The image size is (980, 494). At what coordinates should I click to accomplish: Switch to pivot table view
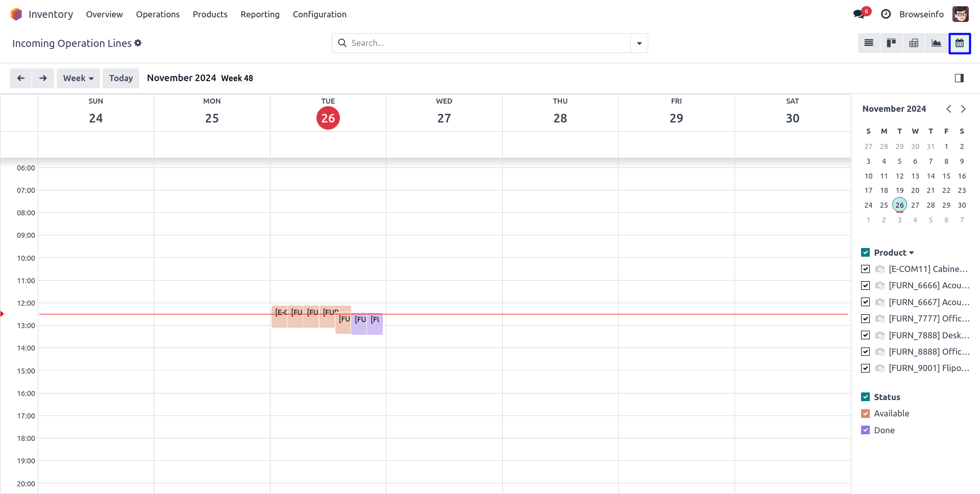914,43
